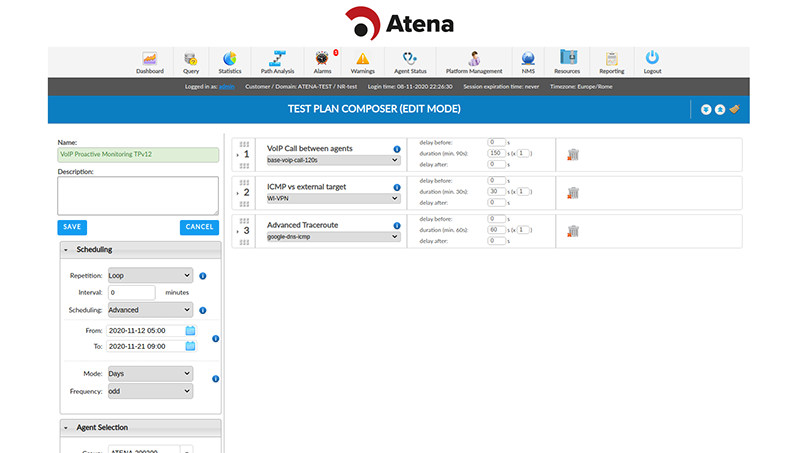Collapse the Scheduling section
The width and height of the screenshot is (800, 453).
tap(66, 249)
